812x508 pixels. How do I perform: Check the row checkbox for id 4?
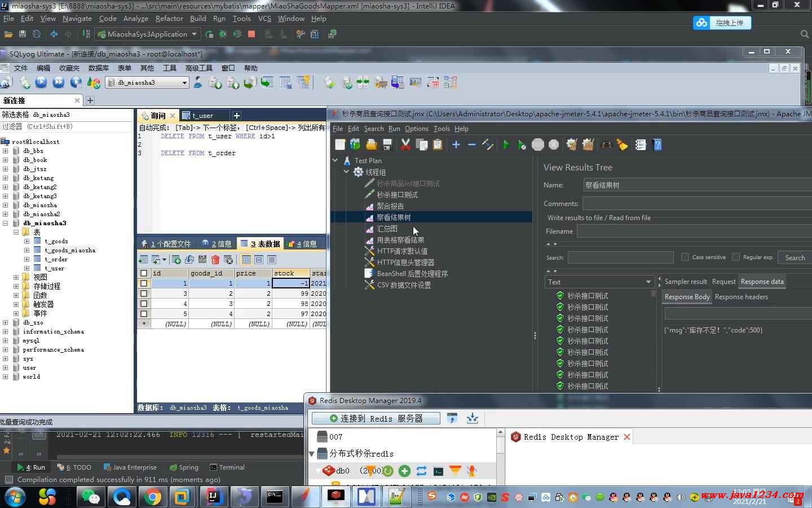(x=144, y=304)
